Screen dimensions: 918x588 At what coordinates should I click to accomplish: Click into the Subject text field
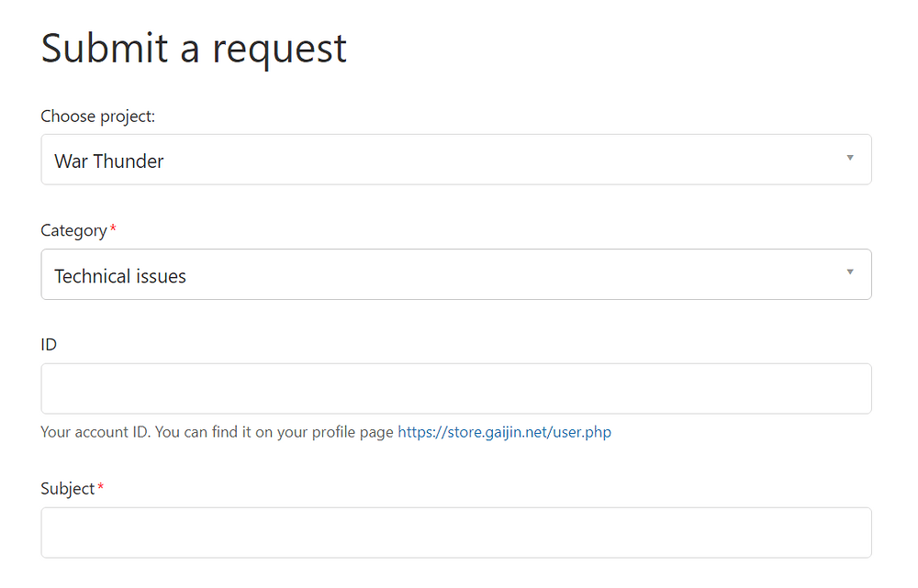[455, 533]
